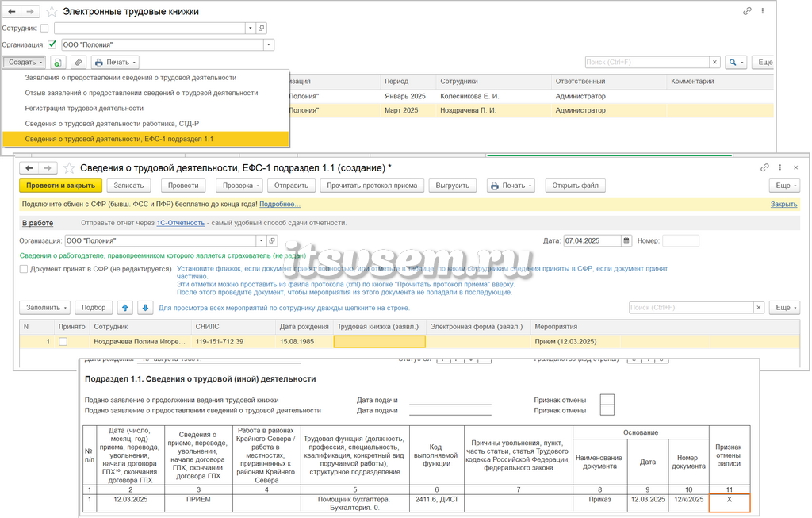Viewport: 812px width, 518px height.
Task: Select Колесникова Е. И. row in list
Action: pos(530,96)
